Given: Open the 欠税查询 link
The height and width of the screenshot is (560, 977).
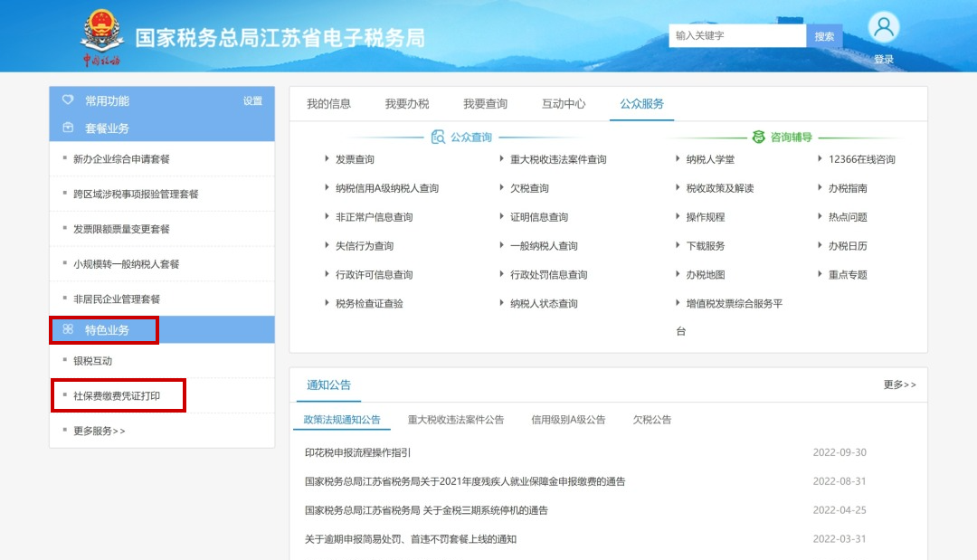Looking at the screenshot, I should click(529, 188).
